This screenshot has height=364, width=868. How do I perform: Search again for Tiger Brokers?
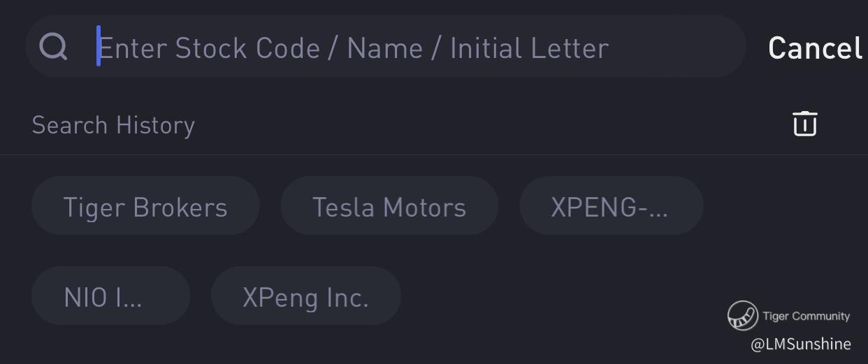[x=145, y=206]
